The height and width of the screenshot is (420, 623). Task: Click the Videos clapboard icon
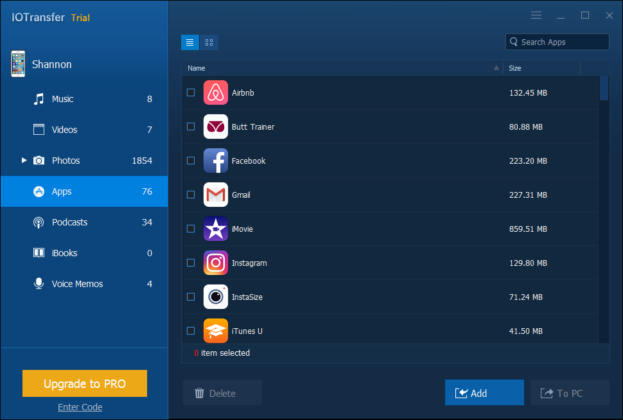tap(39, 130)
